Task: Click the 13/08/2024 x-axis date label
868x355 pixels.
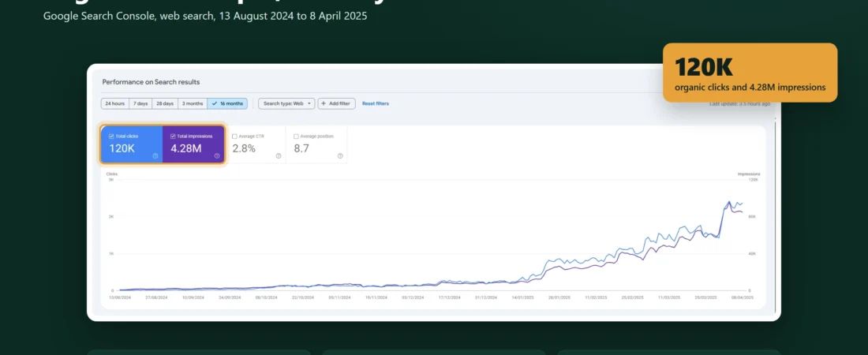Action: click(120, 297)
